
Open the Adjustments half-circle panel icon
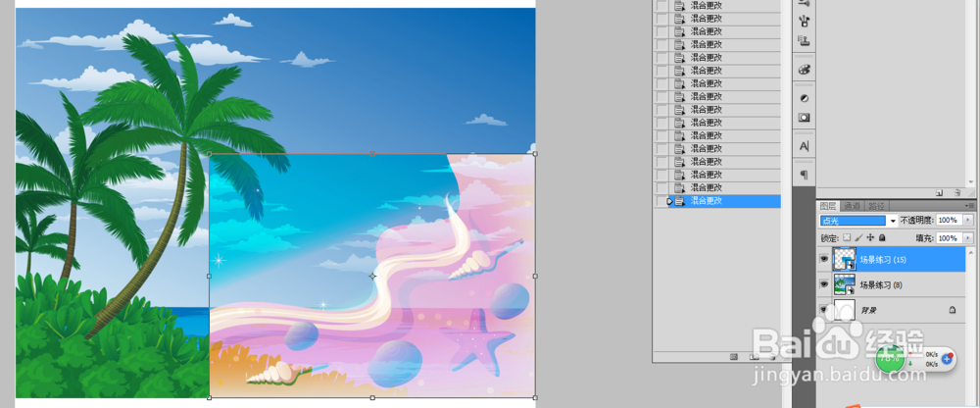[804, 98]
